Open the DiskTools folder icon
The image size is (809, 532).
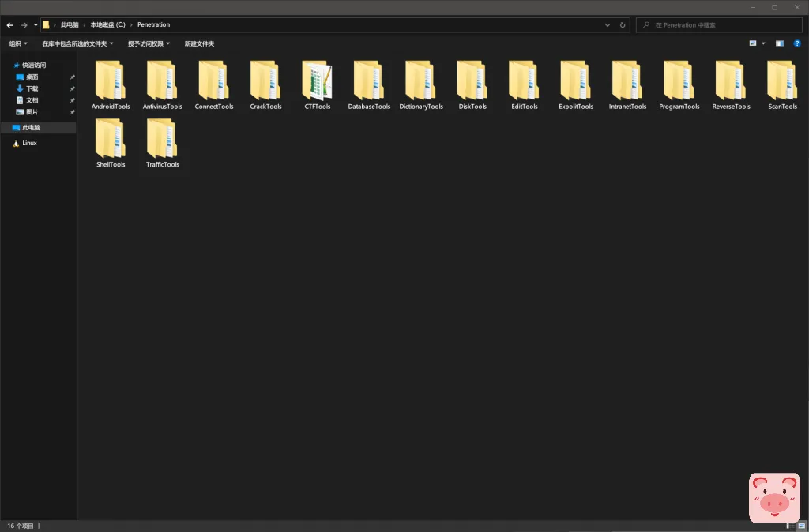click(x=472, y=80)
